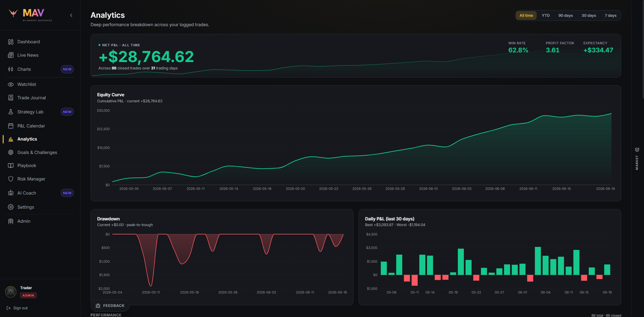The image size is (644, 317).
Task: Click the MAV bird logo
Action: click(x=13, y=13)
